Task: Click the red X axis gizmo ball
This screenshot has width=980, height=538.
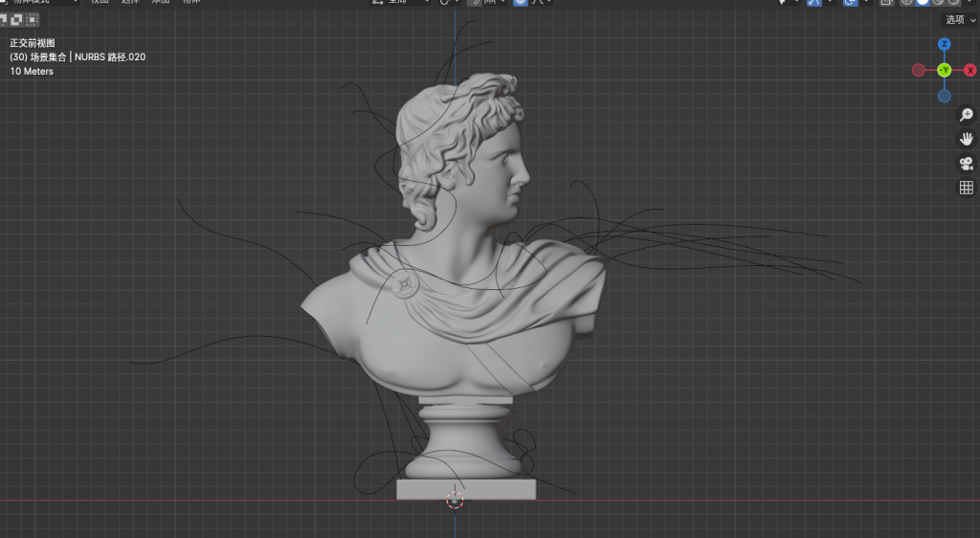Action: click(x=969, y=70)
